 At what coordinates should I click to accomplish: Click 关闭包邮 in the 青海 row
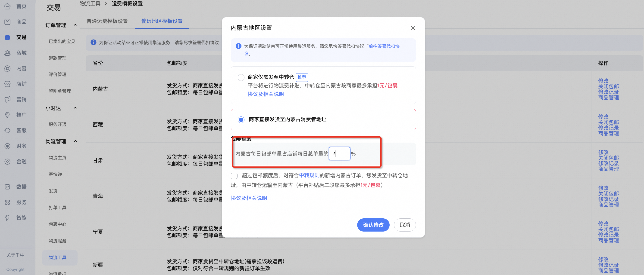tap(608, 193)
